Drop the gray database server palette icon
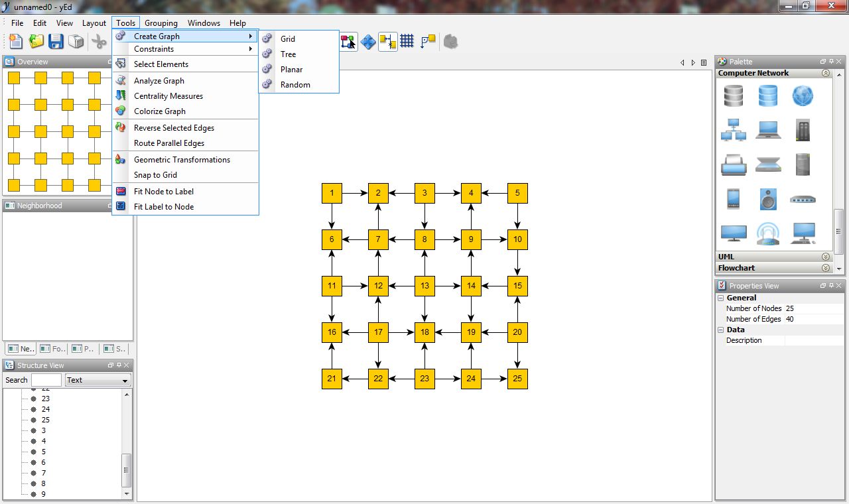This screenshot has width=849, height=504. 734,96
